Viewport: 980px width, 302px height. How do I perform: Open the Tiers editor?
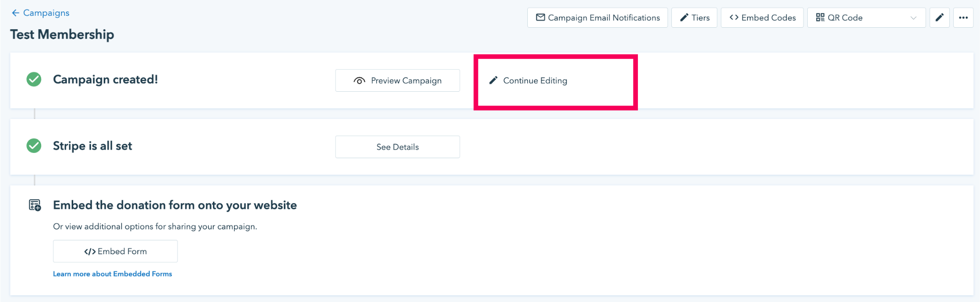pos(694,18)
